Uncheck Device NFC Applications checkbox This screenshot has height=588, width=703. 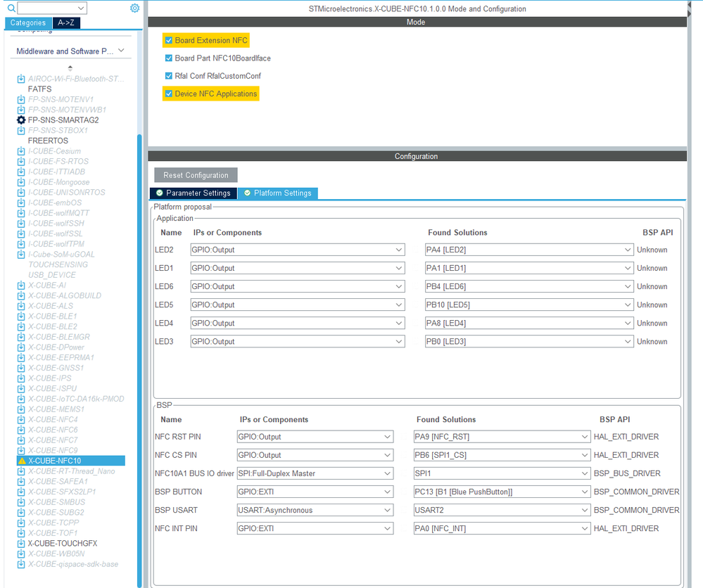click(x=169, y=94)
